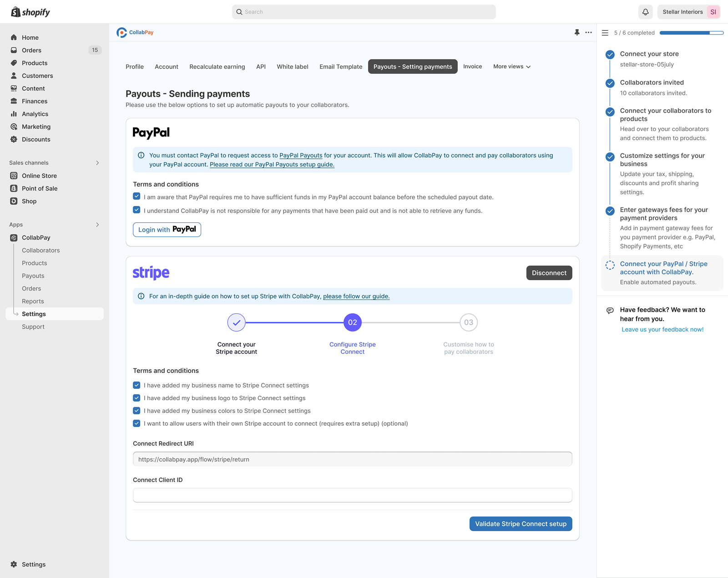Expand the Apps section

point(97,224)
